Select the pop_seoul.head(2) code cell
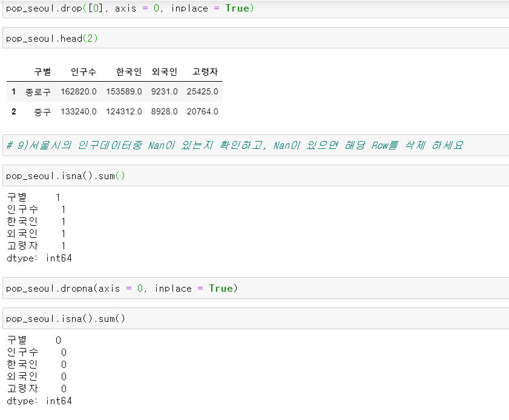 [x=256, y=38]
